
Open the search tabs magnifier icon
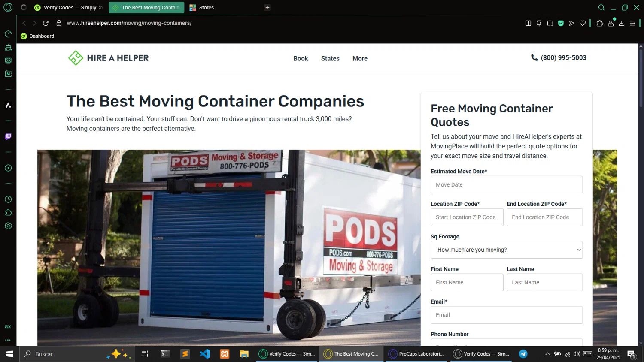tap(601, 7)
